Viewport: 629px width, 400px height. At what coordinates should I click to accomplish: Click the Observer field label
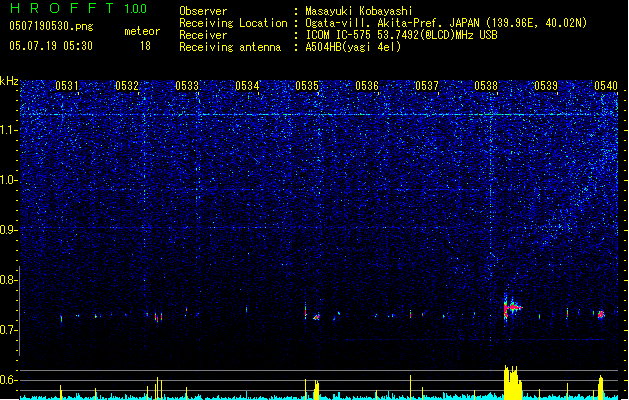pyautogui.click(x=203, y=11)
